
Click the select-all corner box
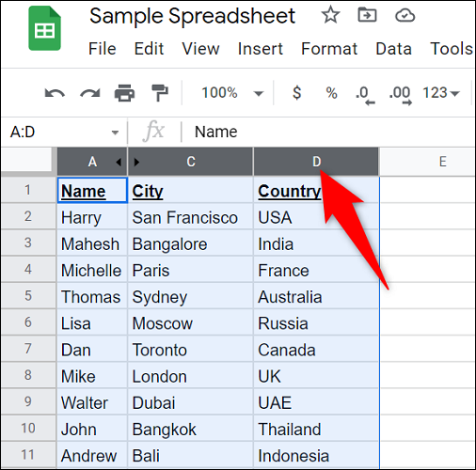[26, 160]
